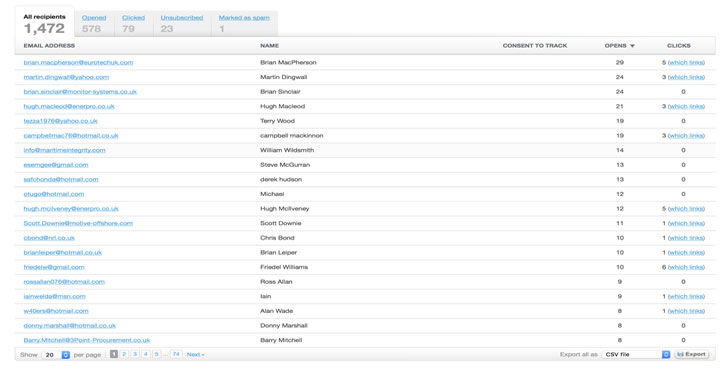Open martin.dingwall@yahoo.com email link
This screenshot has height=370, width=725.
pos(66,77)
